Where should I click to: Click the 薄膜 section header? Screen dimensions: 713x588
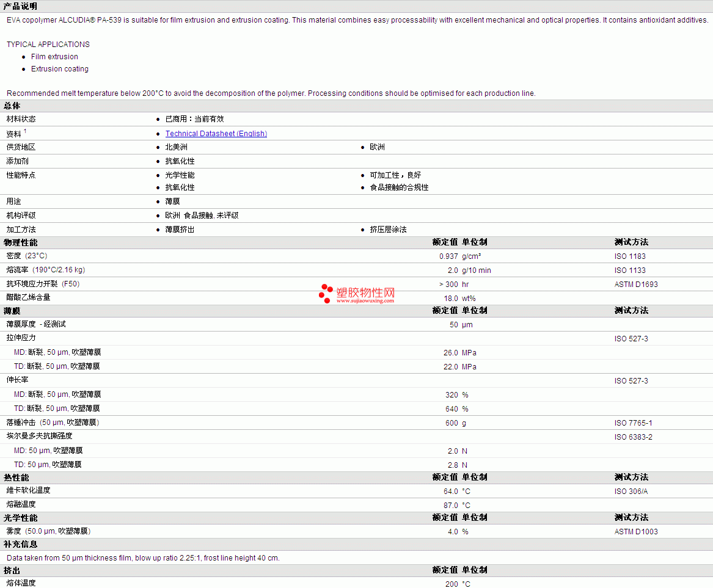coord(12,311)
